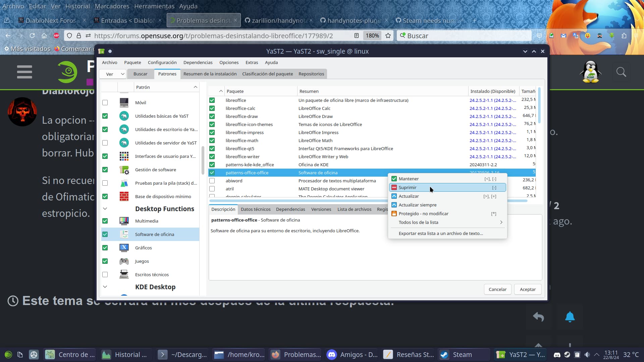
Task: Click the Base de dispositivo mínimo brick icon
Action: click(x=124, y=196)
